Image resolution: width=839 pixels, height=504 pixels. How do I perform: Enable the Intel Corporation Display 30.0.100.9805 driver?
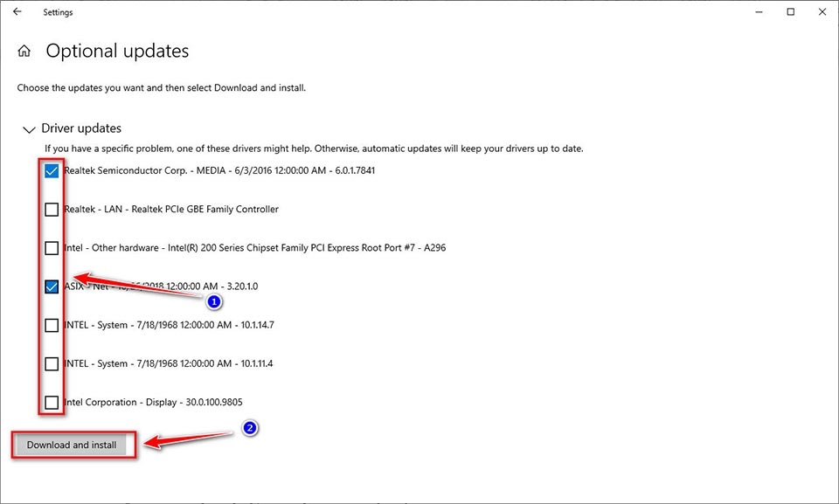[52, 403]
